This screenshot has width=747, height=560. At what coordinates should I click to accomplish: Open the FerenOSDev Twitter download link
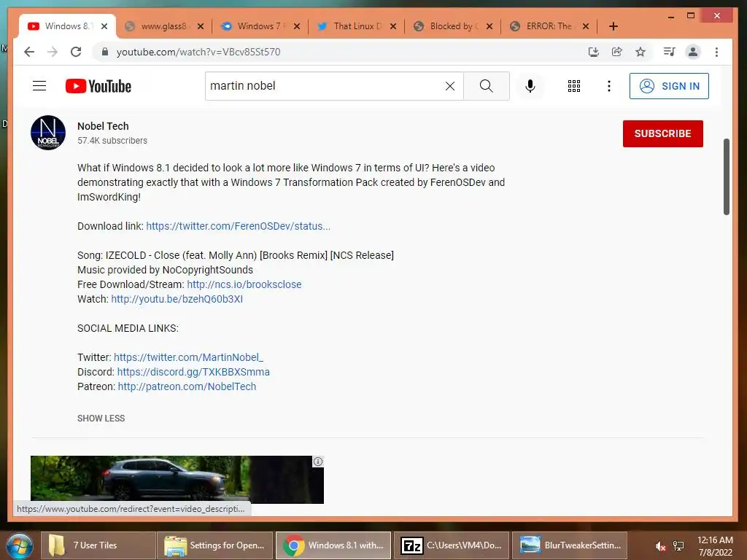point(239,226)
